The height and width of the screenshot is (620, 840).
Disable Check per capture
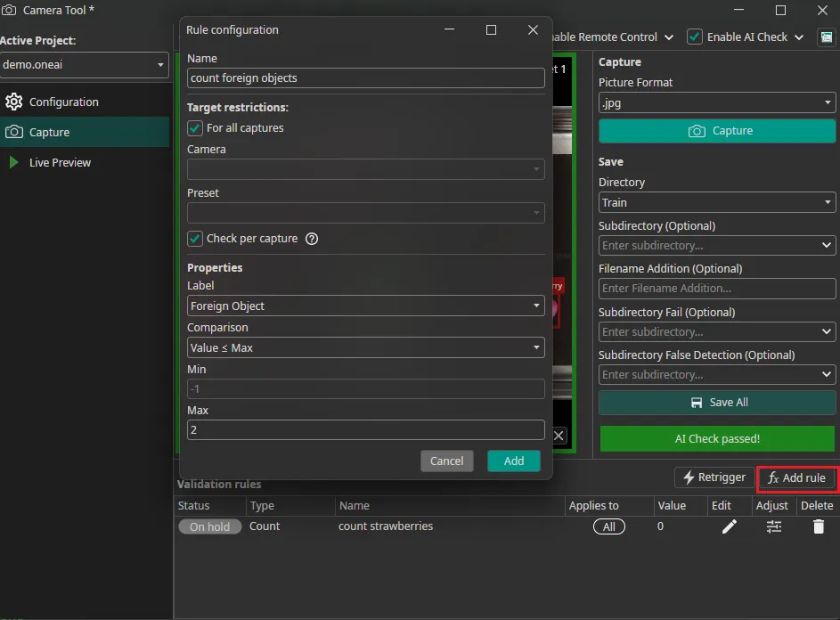coord(194,239)
